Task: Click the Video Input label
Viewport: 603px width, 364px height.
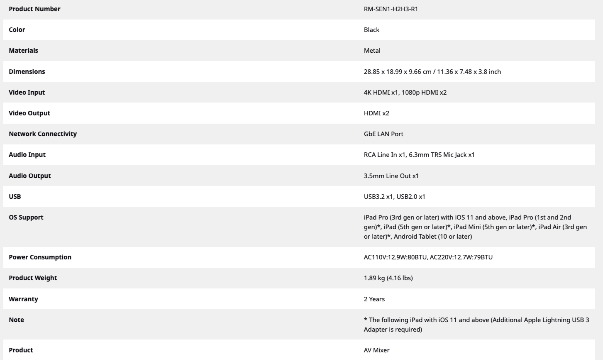Action: click(27, 93)
